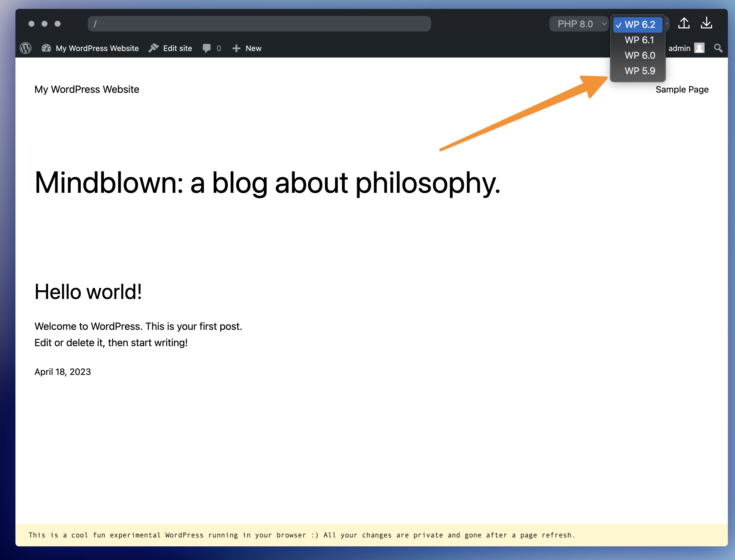The height and width of the screenshot is (560, 735).
Task: Click the New content button
Action: (x=247, y=48)
